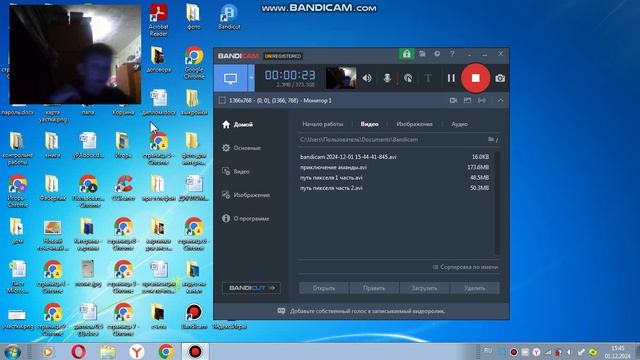Toggle the mouse cursor effects icon

[408, 78]
